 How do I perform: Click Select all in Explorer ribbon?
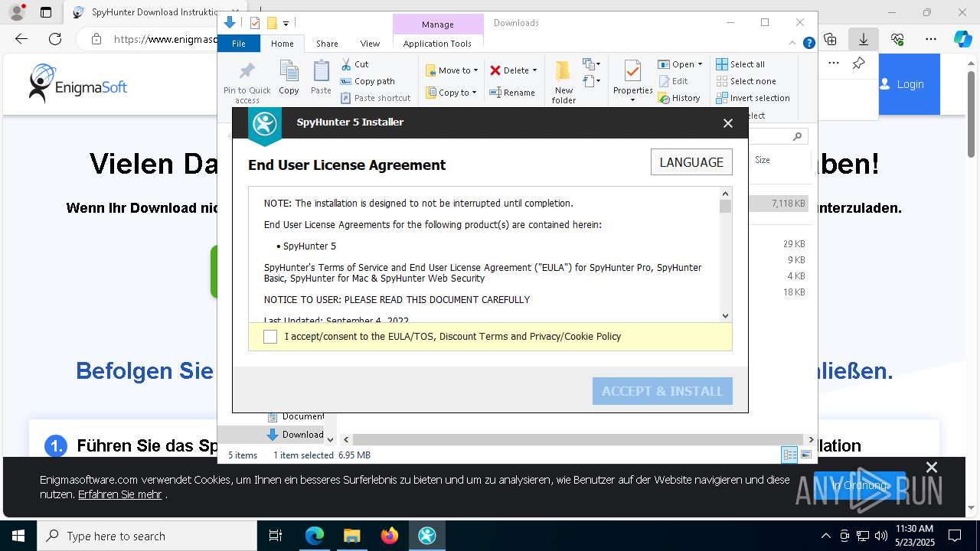coord(740,64)
